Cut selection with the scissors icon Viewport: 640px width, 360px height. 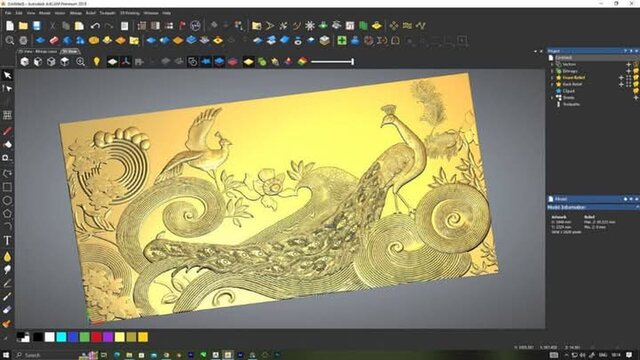click(x=52, y=26)
